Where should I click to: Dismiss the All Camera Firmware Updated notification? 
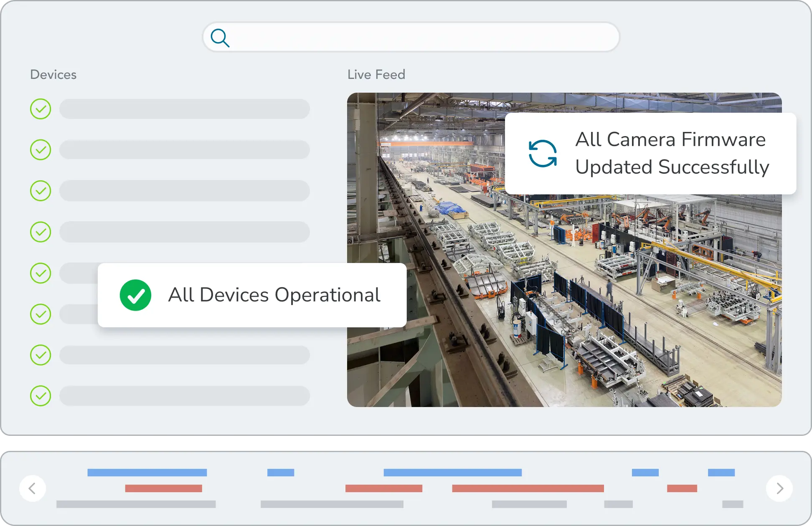point(650,154)
